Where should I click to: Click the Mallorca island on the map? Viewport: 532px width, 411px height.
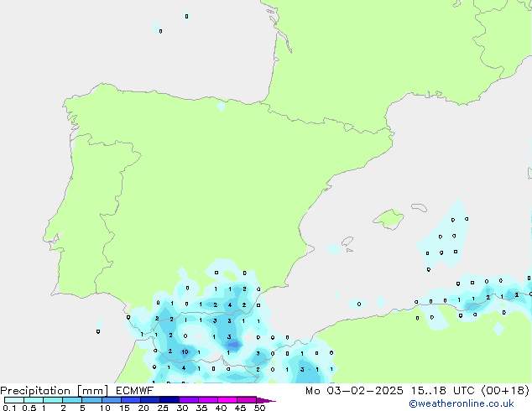(x=389, y=219)
